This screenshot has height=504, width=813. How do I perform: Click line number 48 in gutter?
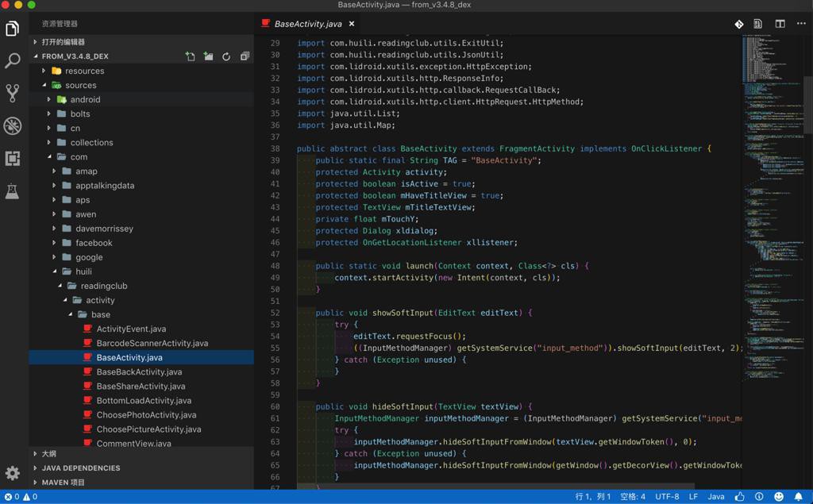point(275,266)
